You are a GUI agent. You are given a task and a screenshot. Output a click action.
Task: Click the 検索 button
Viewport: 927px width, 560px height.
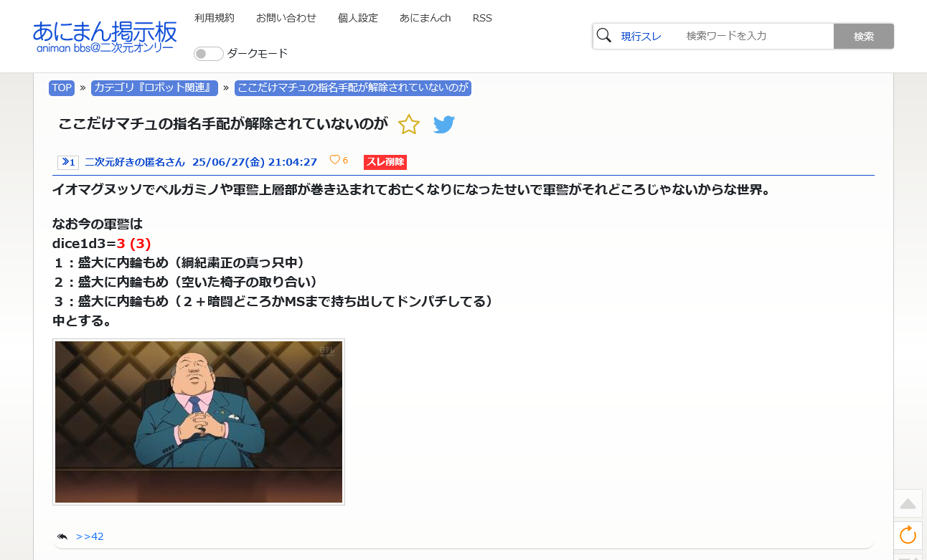pyautogui.click(x=864, y=37)
